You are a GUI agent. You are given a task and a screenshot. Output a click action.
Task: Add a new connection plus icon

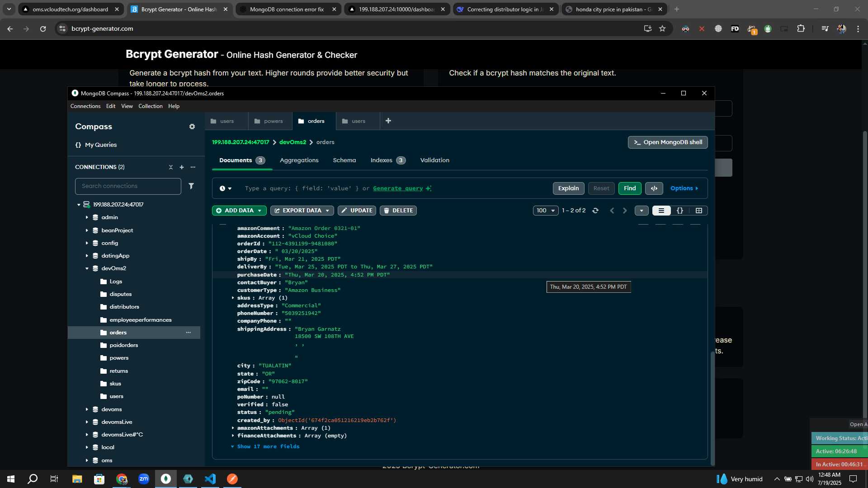[x=182, y=167]
